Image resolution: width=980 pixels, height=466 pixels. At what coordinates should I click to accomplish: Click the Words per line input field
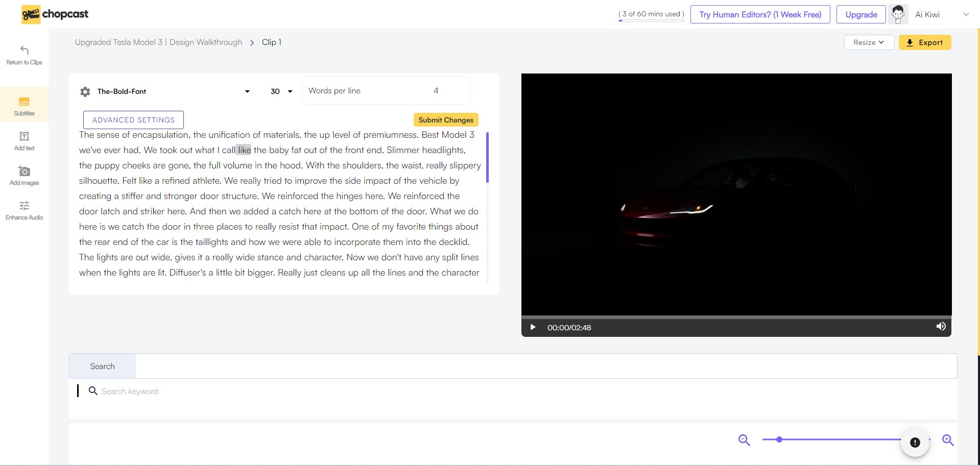click(386, 90)
